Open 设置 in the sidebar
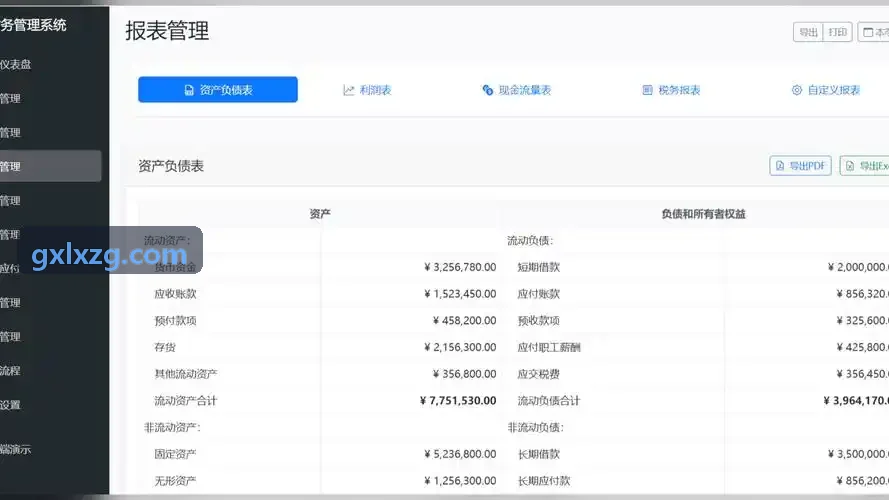This screenshot has height=500, width=889. point(10,405)
